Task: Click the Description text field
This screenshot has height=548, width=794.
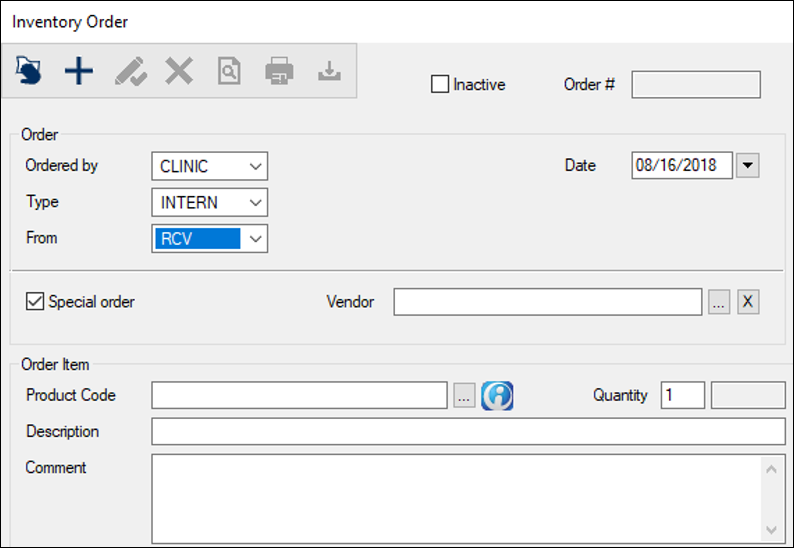Action: tap(468, 432)
